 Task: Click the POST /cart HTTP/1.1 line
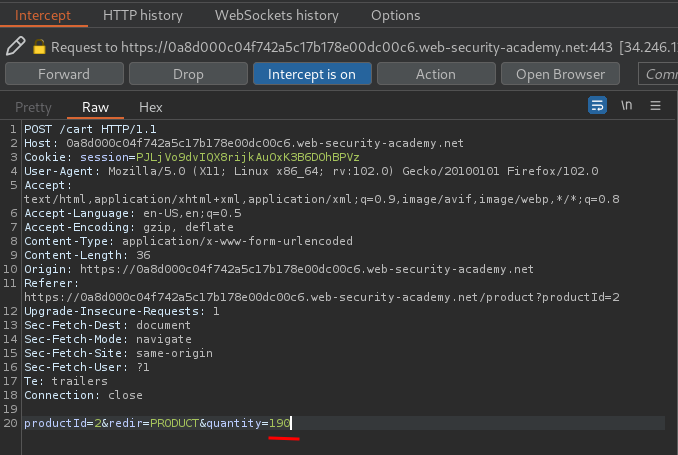tap(90, 129)
